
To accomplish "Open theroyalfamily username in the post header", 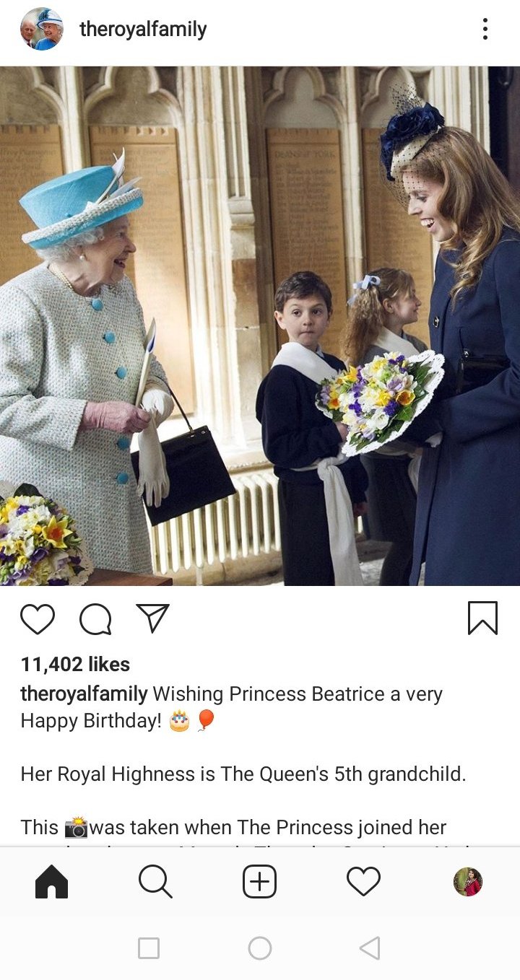I will pyautogui.click(x=143, y=30).
